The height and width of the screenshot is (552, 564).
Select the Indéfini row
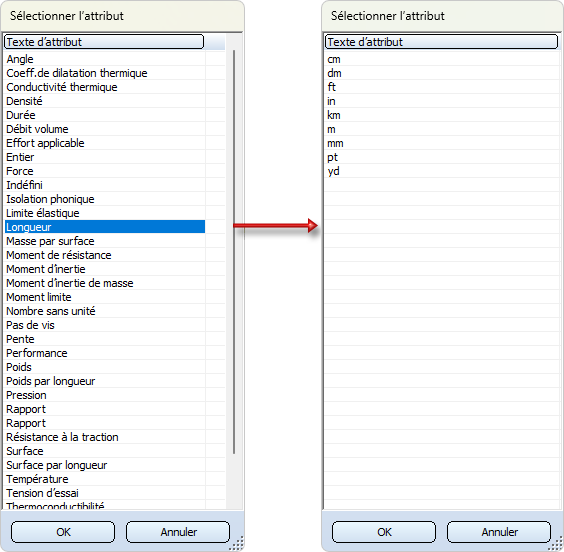tap(105, 185)
